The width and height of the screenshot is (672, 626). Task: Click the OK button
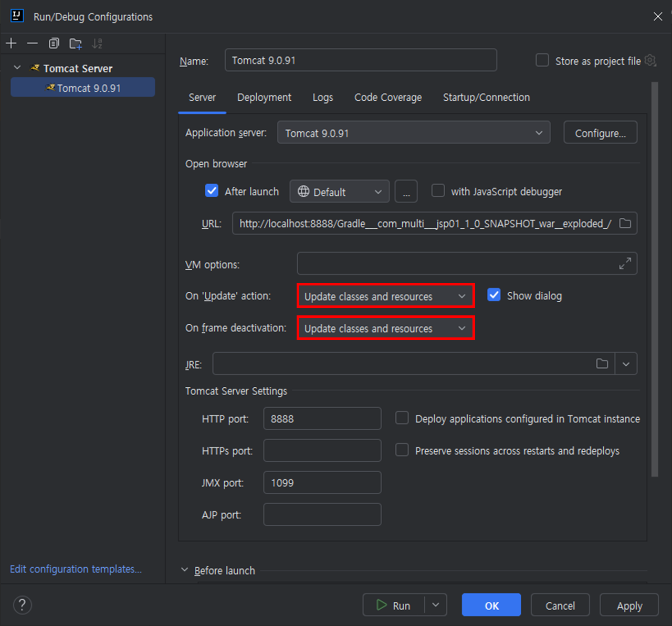491,605
